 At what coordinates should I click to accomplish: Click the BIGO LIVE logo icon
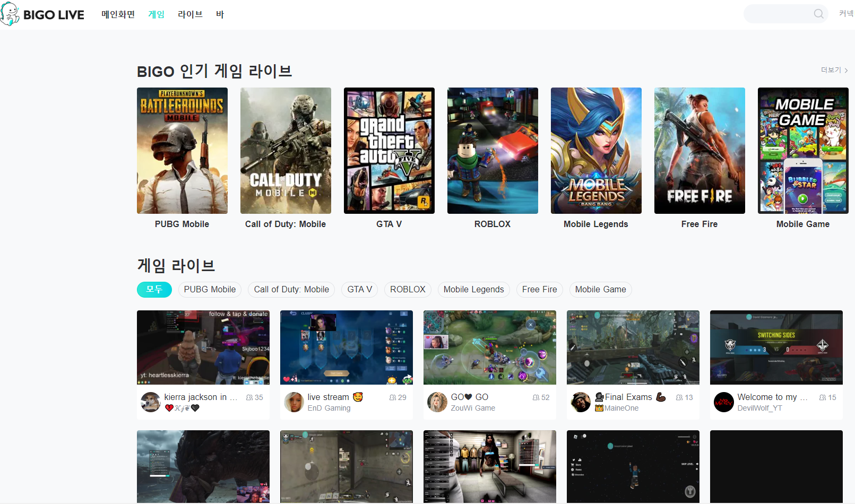(x=10, y=14)
